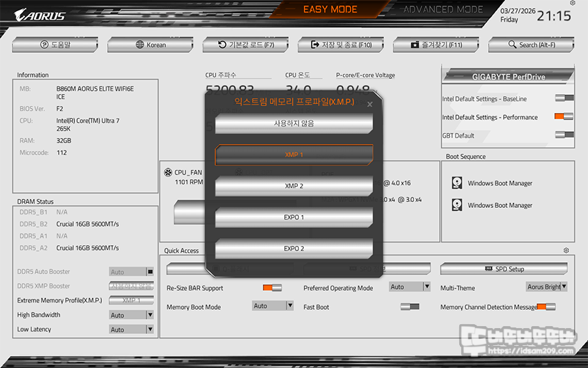Click Extreme Memory Profile XMP 1 field
The height and width of the screenshot is (368, 588).
pos(131,300)
